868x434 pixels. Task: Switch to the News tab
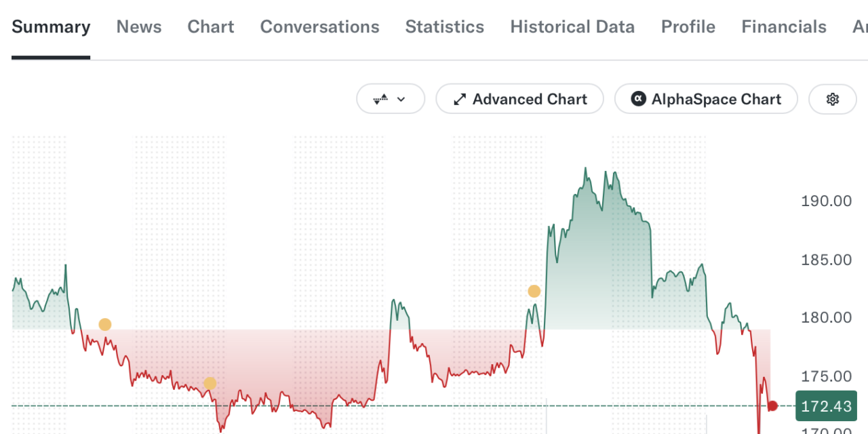139,27
